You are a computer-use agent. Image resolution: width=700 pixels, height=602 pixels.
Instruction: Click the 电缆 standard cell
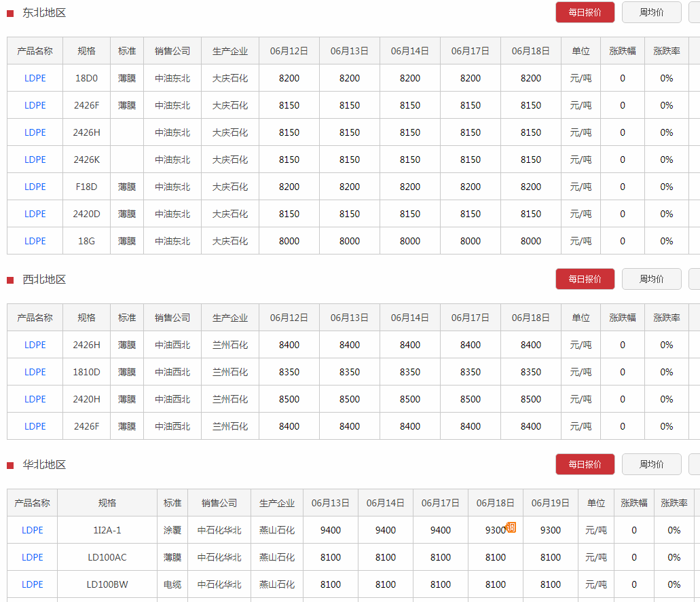(x=172, y=584)
